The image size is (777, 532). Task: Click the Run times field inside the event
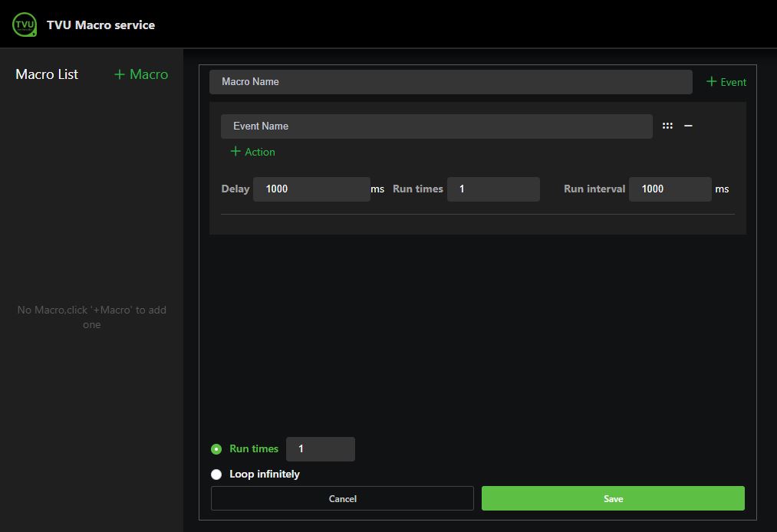493,189
